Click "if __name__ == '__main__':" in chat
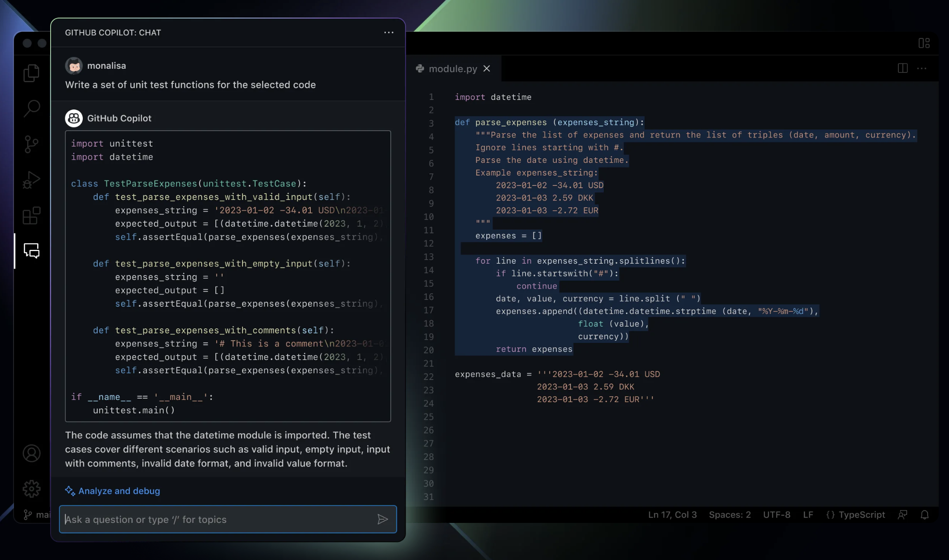This screenshot has width=949, height=560. [142, 397]
